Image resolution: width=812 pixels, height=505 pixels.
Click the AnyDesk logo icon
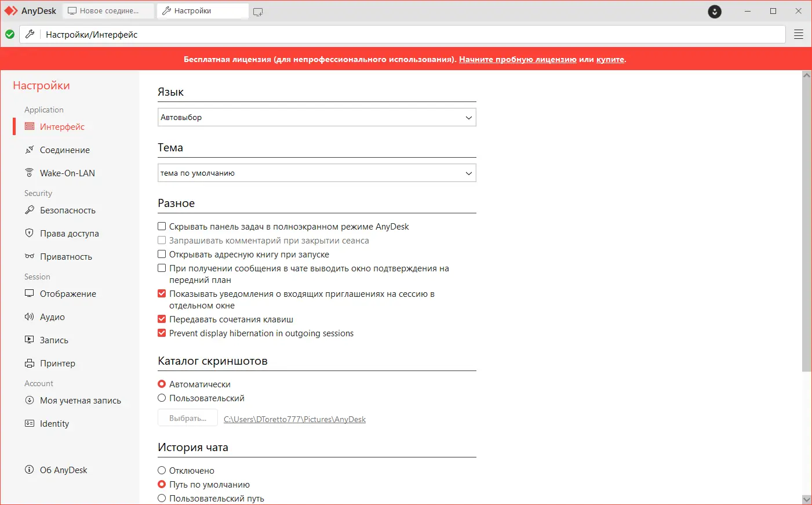coord(11,11)
